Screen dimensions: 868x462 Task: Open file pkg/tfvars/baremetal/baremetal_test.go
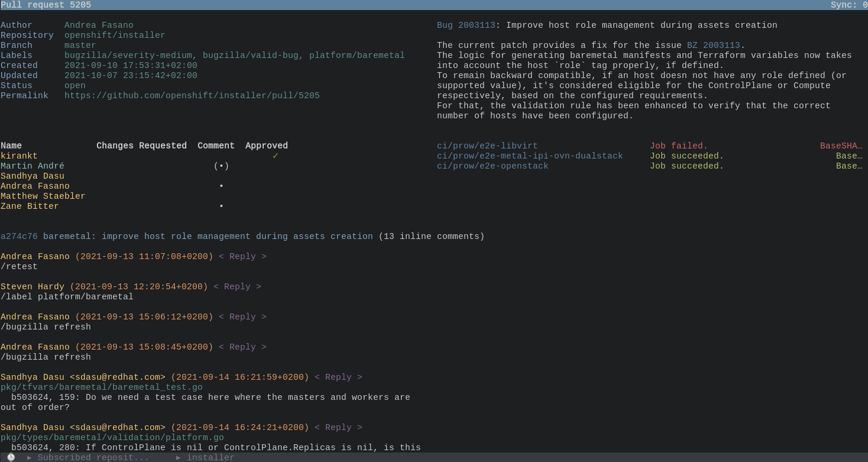102,387
